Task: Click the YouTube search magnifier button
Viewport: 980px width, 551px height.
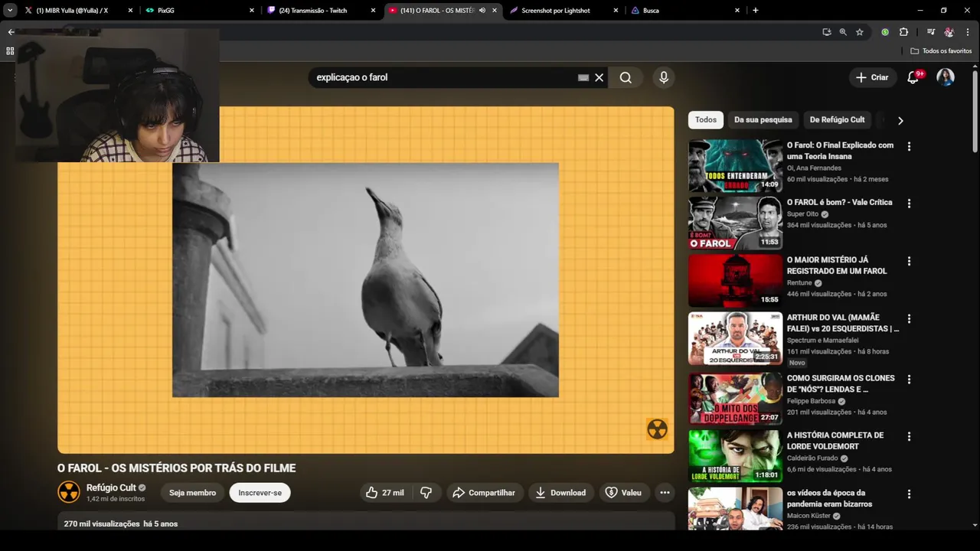Action: [626, 77]
